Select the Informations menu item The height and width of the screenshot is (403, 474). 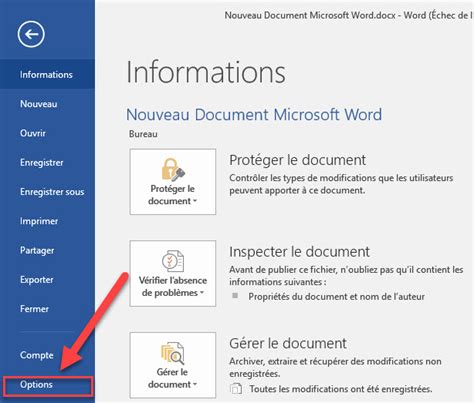click(x=47, y=74)
